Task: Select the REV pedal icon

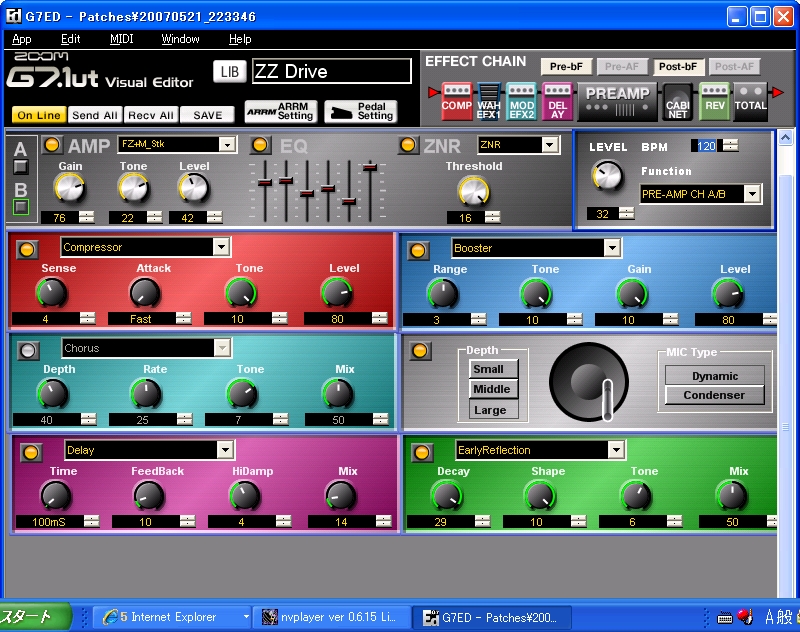Action: (714, 101)
